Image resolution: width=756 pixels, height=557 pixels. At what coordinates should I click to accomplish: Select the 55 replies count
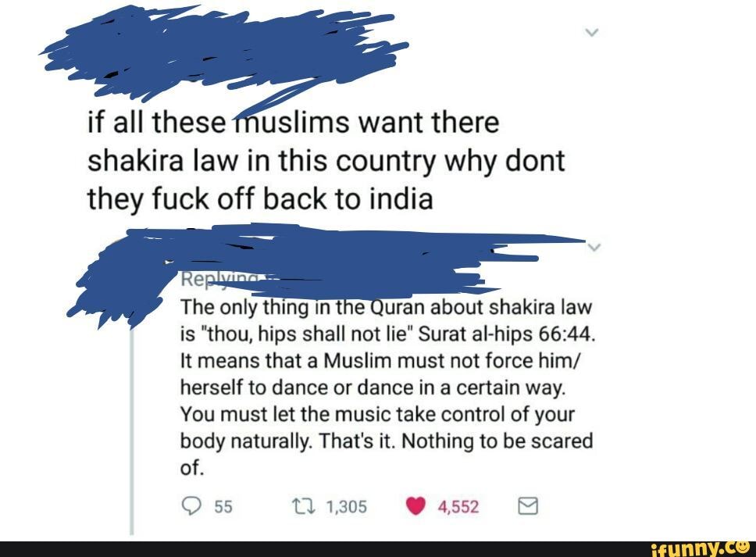click(x=223, y=507)
